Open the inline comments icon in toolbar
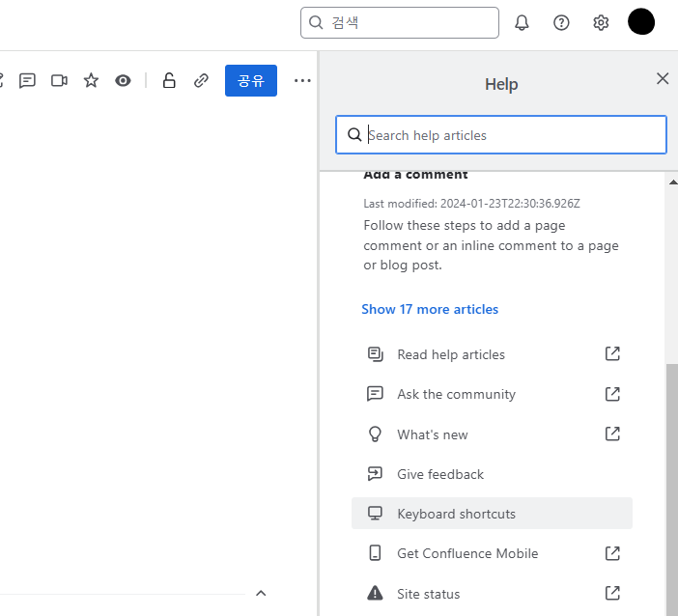Image resolution: width=678 pixels, height=616 pixels. (x=28, y=81)
